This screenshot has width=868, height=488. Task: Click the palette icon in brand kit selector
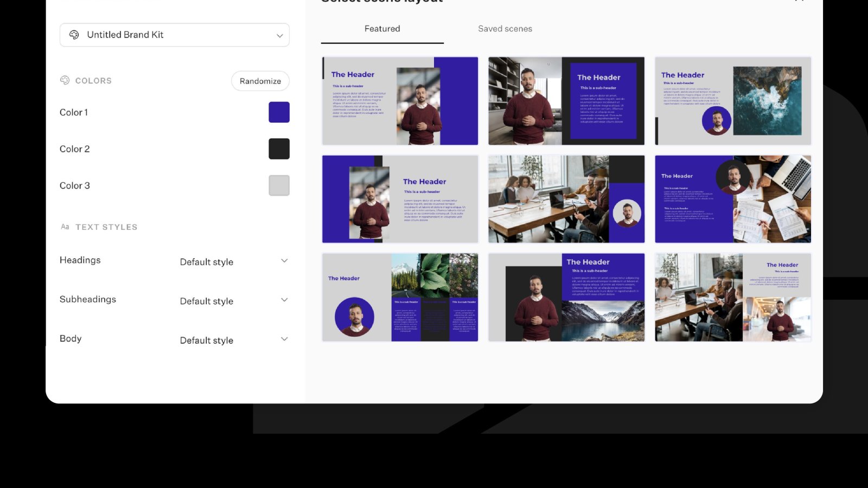[74, 35]
